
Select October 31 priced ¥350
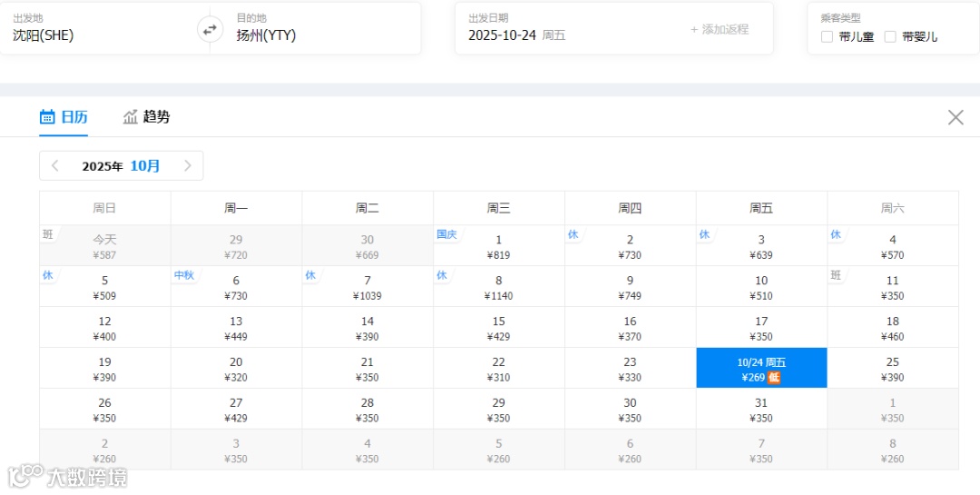pos(761,409)
